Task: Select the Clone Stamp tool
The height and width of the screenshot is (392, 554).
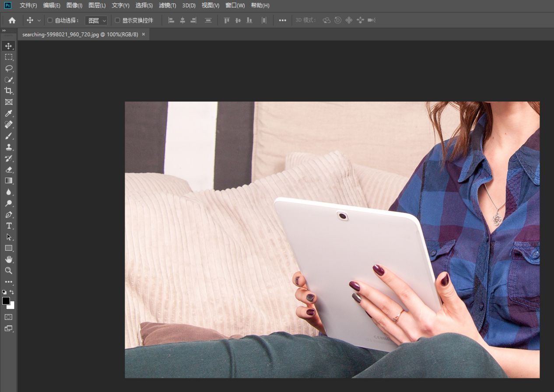Action: click(8, 147)
